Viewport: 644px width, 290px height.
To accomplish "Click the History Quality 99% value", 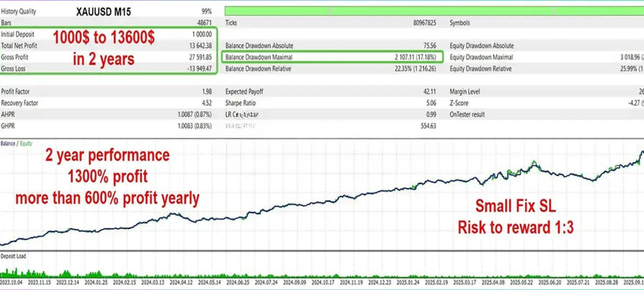I will pyautogui.click(x=206, y=11).
